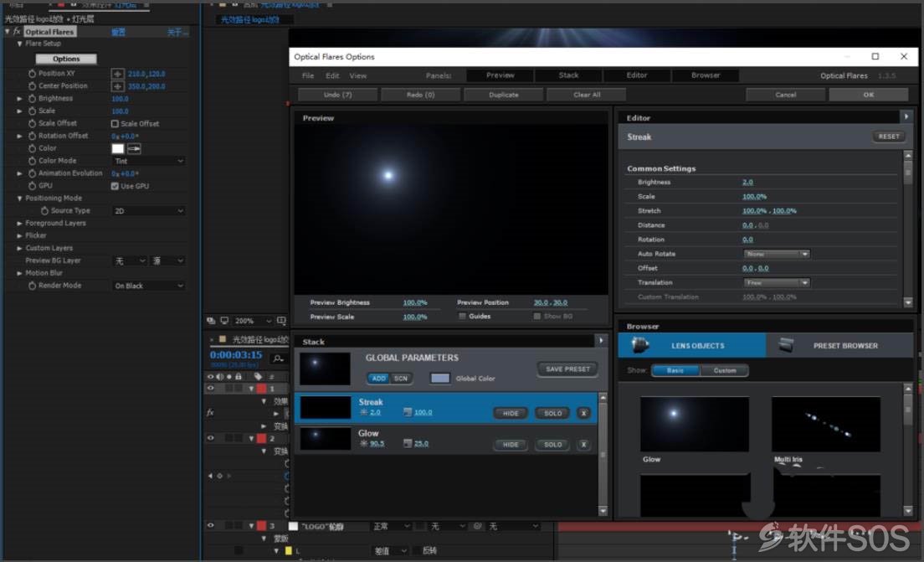This screenshot has height=562, width=924.
Task: Collapse the Flare Setup group
Action: coord(19,44)
